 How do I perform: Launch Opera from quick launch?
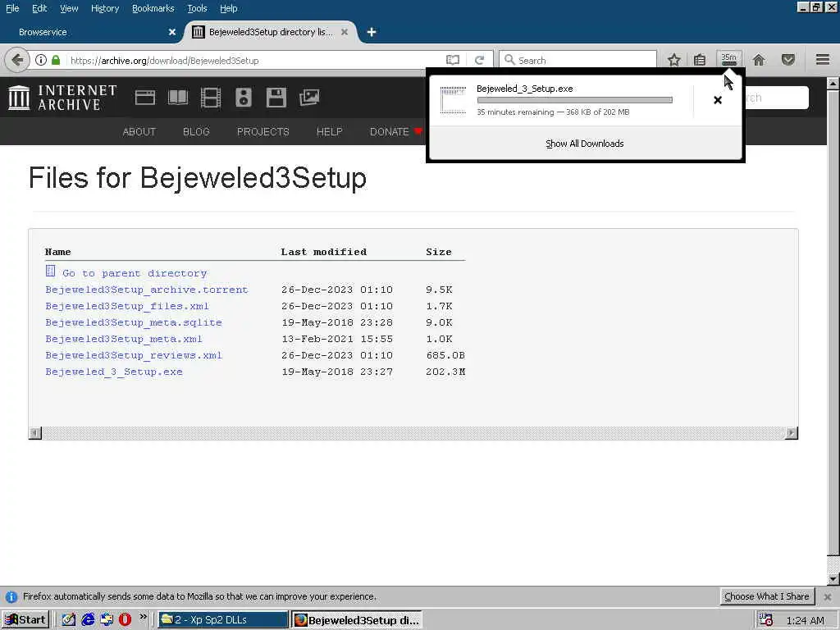125,620
